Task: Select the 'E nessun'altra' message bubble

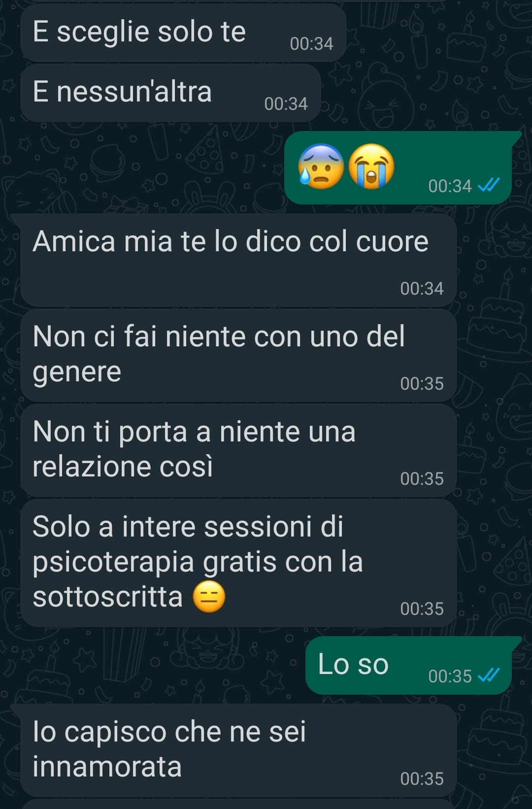Action: pyautogui.click(x=170, y=93)
